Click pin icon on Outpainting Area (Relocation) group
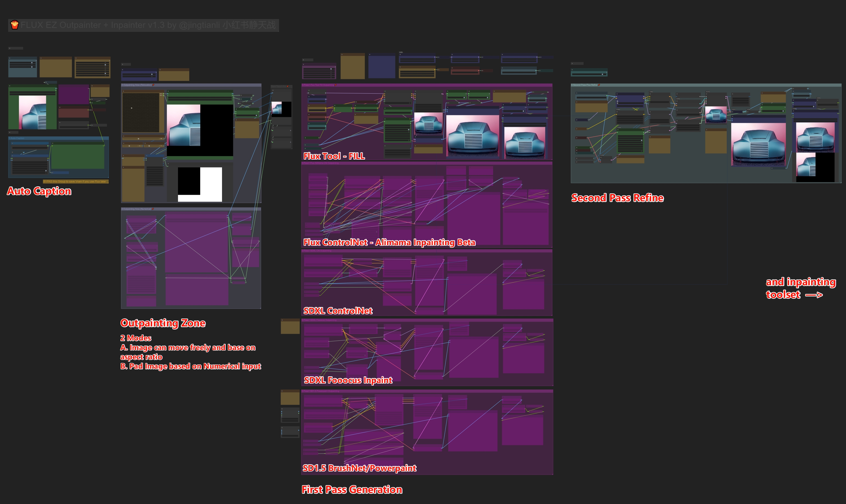Viewport: 846px width, 504px height. 154,85
